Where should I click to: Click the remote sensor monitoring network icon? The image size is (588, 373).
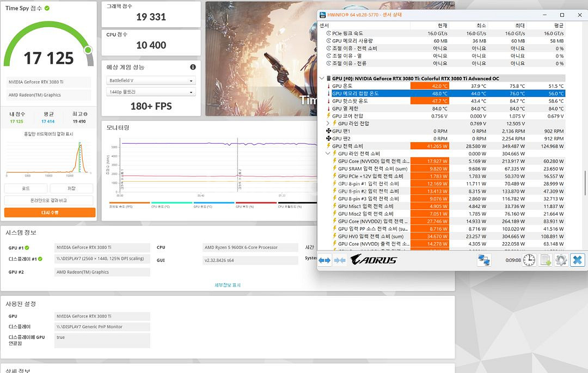point(485,260)
